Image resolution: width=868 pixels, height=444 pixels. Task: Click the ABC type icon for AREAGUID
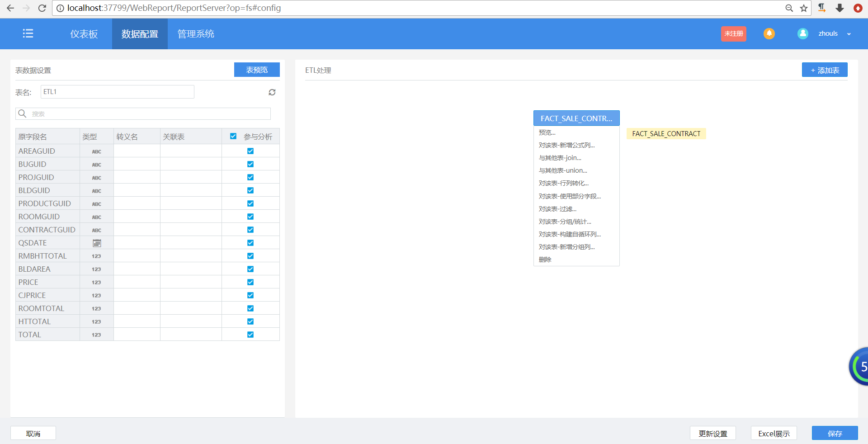coord(97,151)
